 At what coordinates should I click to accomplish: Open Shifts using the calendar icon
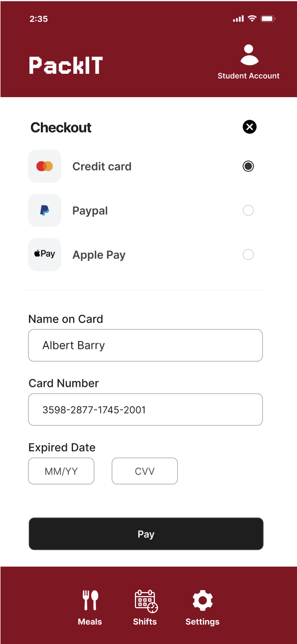click(x=145, y=600)
